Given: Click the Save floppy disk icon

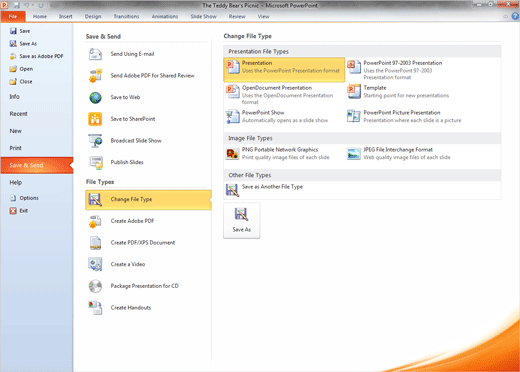Looking at the screenshot, I should (13, 31).
